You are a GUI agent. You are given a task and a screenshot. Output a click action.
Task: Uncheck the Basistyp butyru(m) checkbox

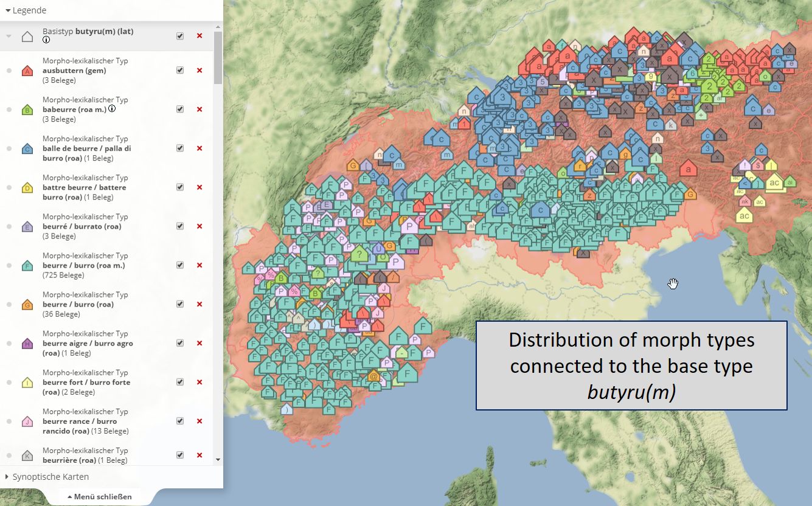pyautogui.click(x=180, y=36)
